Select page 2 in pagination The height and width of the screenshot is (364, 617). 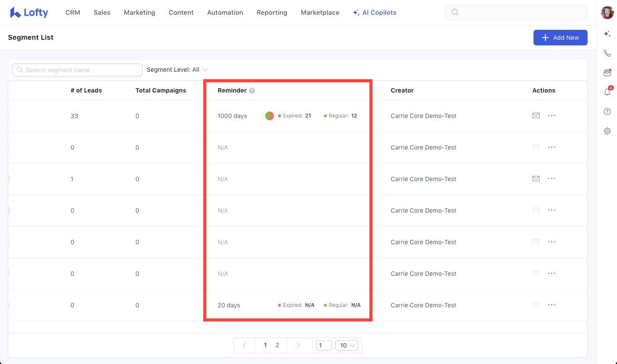[x=277, y=345]
